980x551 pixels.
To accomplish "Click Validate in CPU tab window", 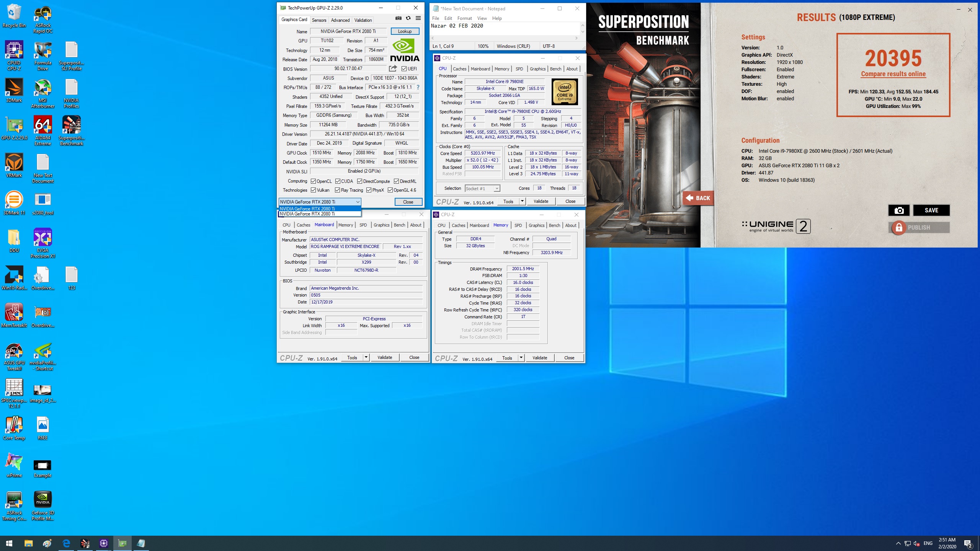I will click(x=541, y=201).
